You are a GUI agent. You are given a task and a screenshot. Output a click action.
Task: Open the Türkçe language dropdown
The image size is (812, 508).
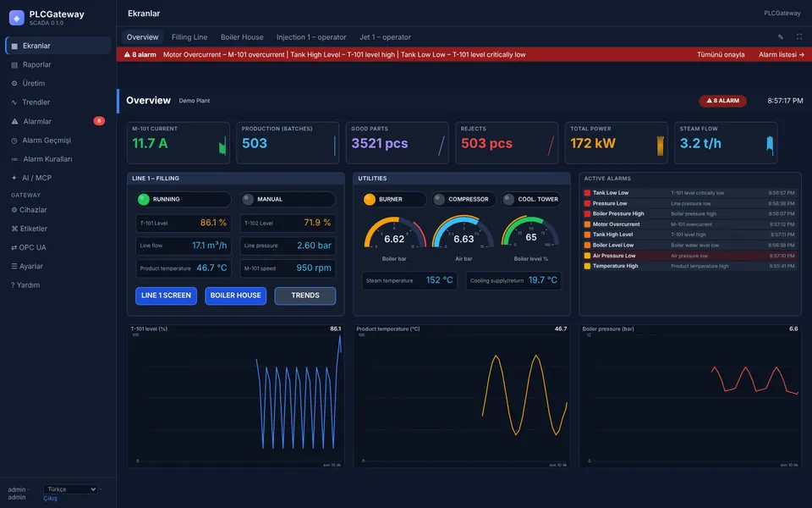pyautogui.click(x=70, y=489)
